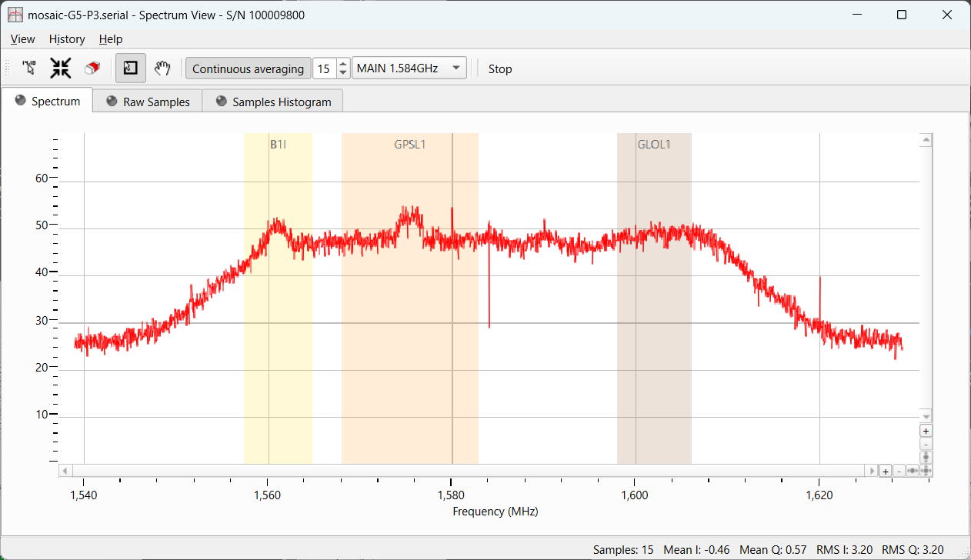Open the MAIN 1.584GHz band dropdown

[x=409, y=68]
